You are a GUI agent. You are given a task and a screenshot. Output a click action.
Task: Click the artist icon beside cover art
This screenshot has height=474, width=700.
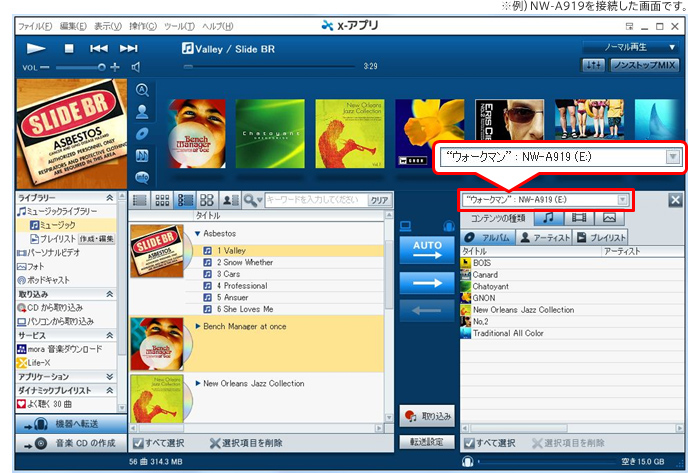point(142,111)
